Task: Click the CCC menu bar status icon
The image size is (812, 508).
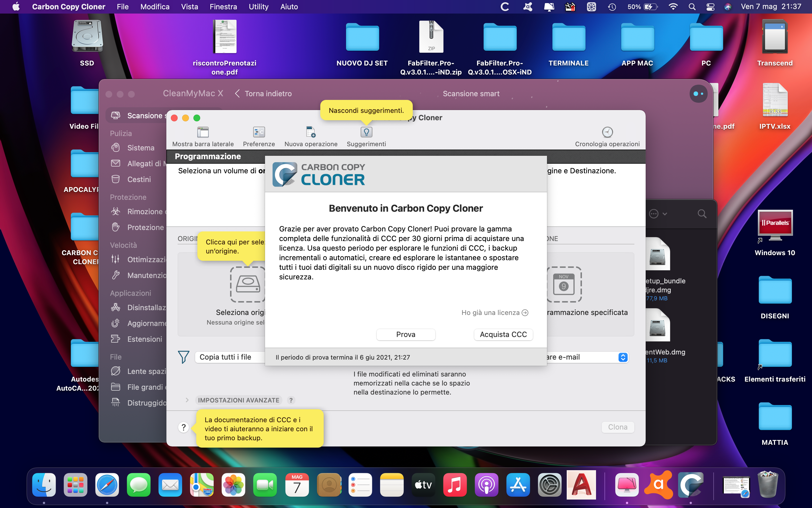Action: coord(505,7)
